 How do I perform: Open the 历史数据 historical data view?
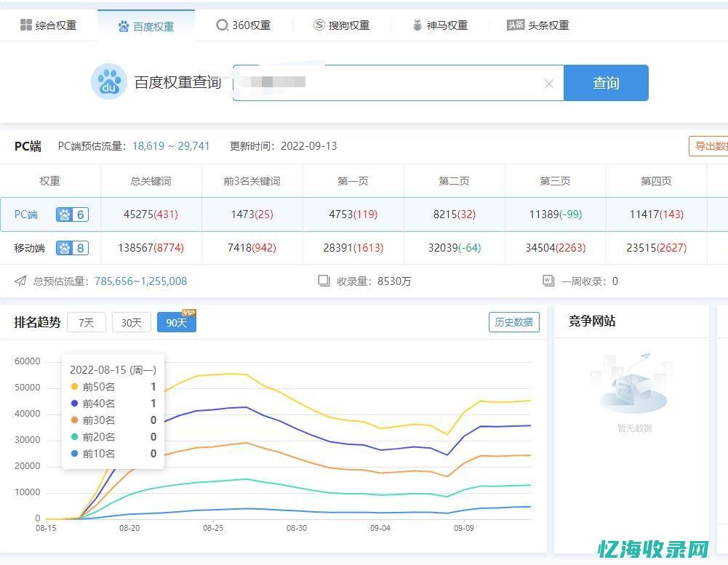tap(514, 321)
